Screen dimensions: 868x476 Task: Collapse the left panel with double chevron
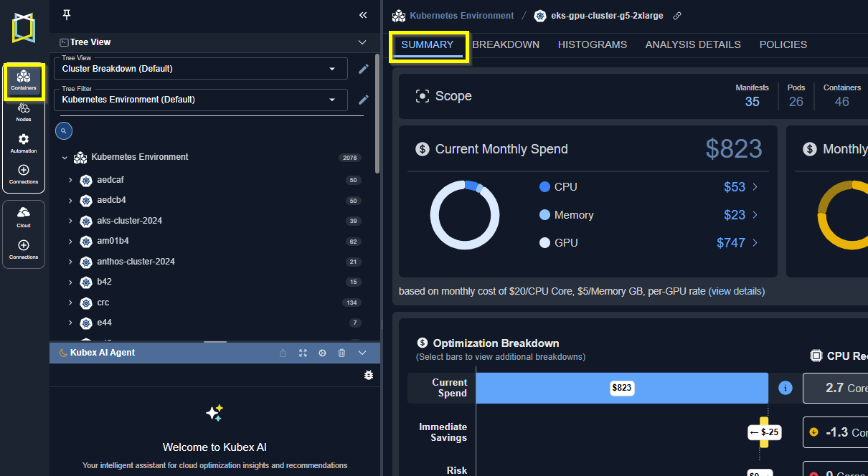tap(363, 15)
